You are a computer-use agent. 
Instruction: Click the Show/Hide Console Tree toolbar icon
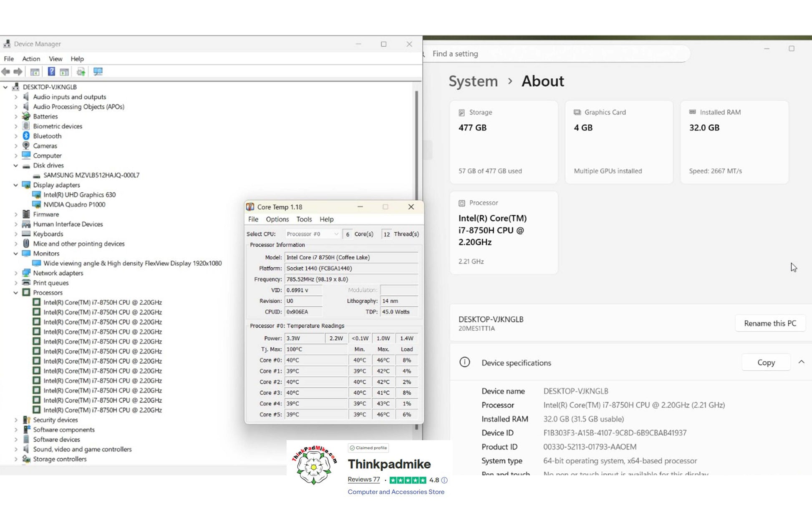click(x=35, y=72)
